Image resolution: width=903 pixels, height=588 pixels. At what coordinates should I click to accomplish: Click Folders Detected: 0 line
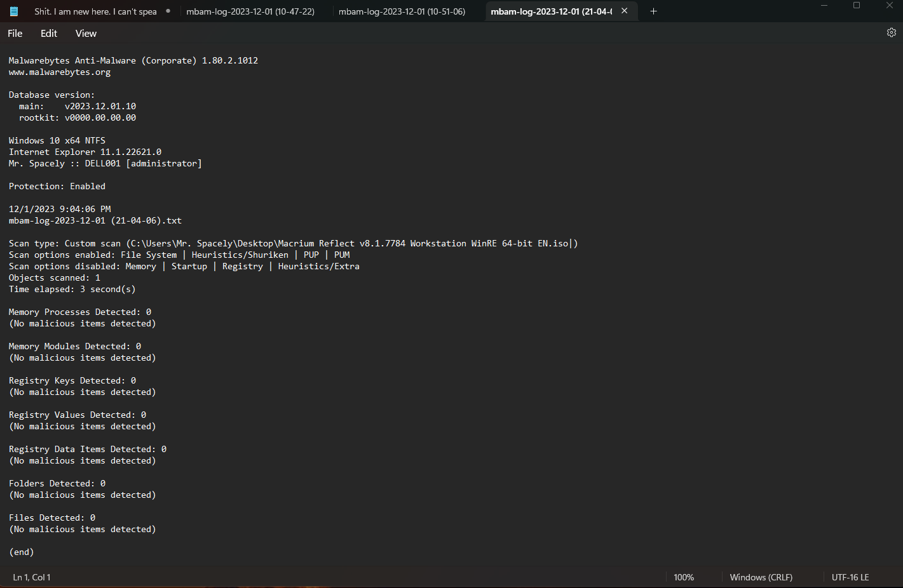coord(57,484)
